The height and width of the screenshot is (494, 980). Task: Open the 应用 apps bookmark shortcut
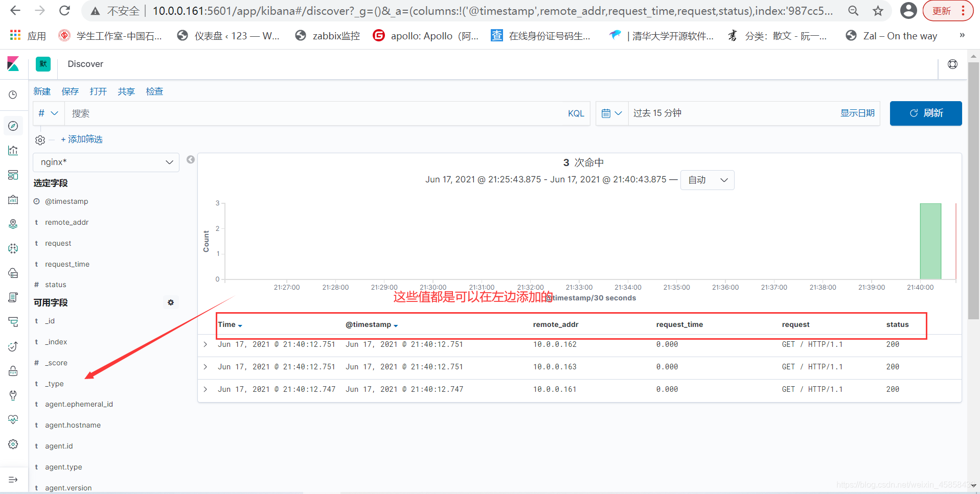28,36
